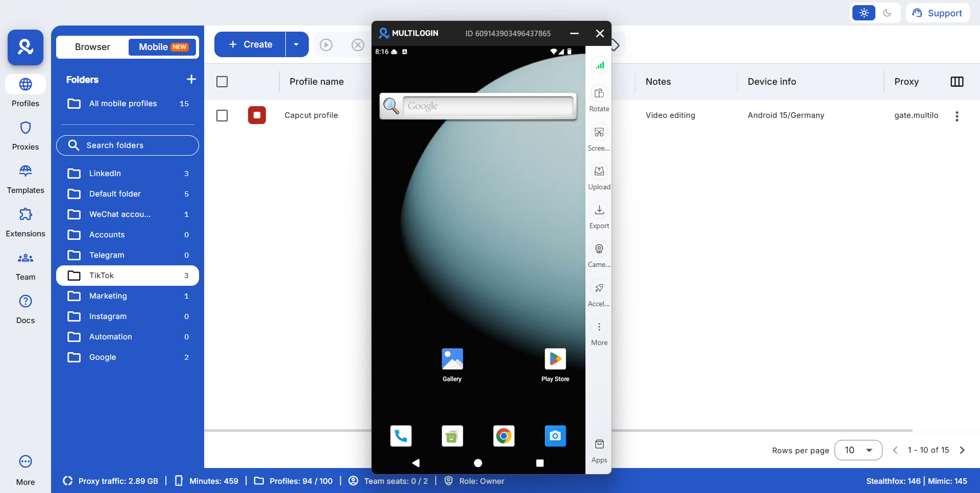The image size is (980, 493).
Task: Stop the running Capcut profile
Action: [x=257, y=115]
